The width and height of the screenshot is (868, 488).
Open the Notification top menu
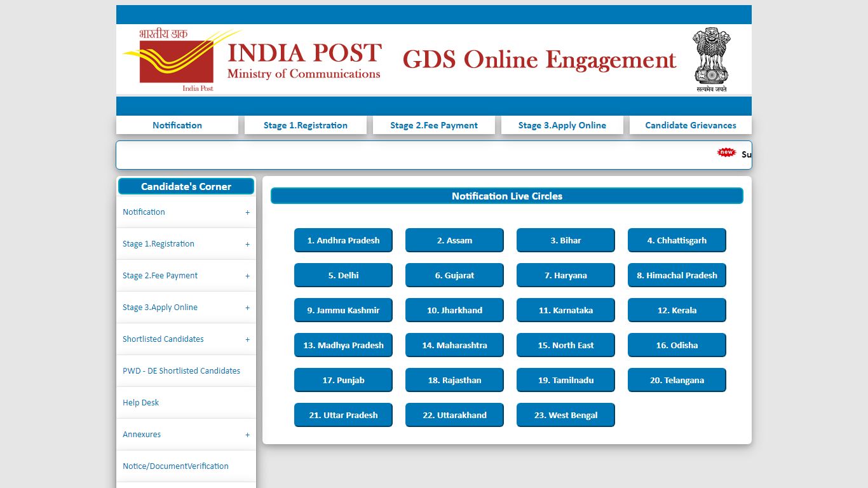click(x=177, y=125)
